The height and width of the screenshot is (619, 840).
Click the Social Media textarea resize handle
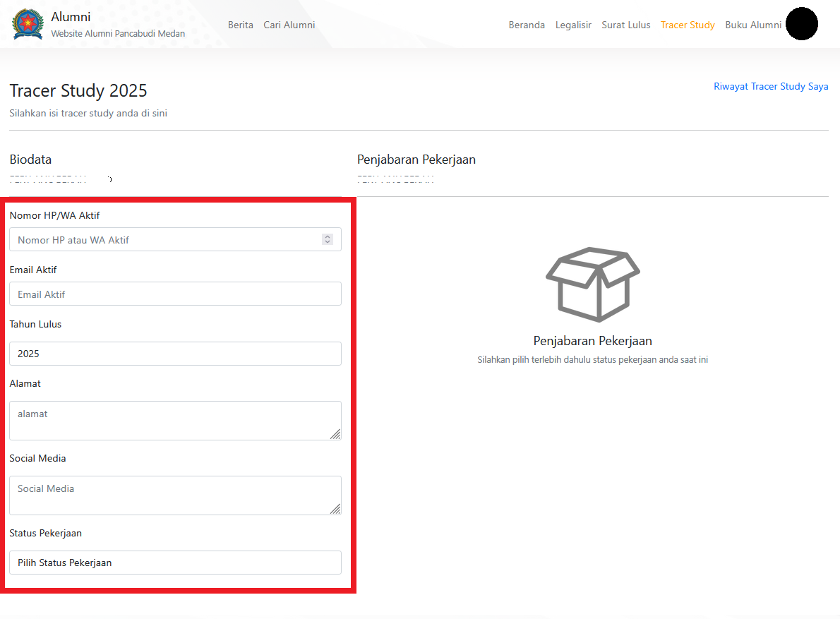pyautogui.click(x=335, y=509)
